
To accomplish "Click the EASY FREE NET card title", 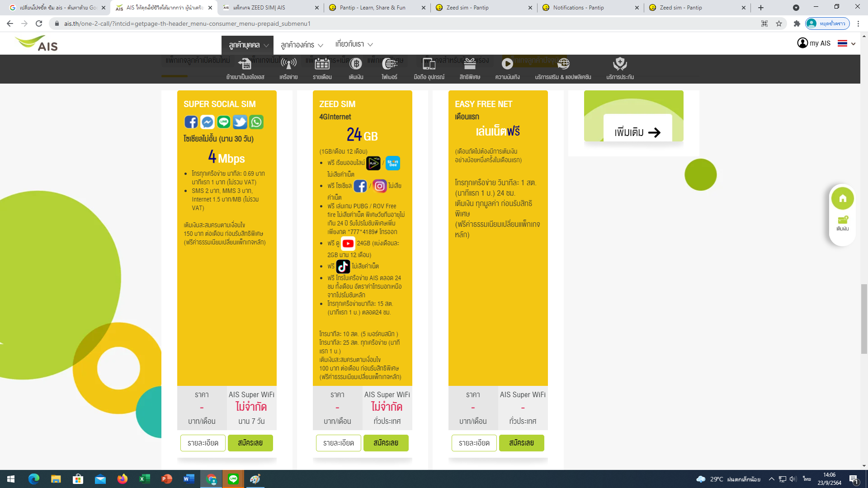I will (484, 104).
